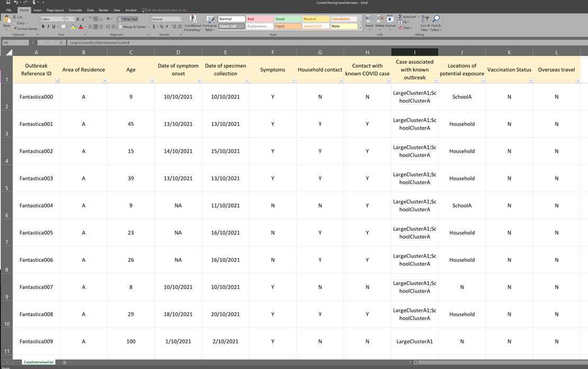This screenshot has width=588, height=369.
Task: Toggle Bold formatting
Action: click(43, 26)
